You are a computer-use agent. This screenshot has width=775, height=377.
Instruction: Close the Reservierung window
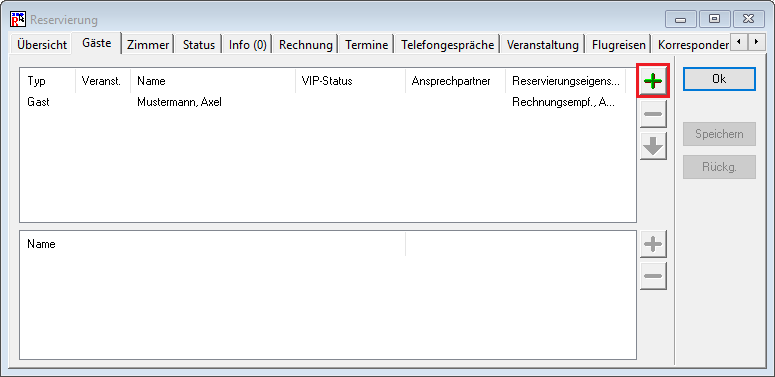[747, 19]
